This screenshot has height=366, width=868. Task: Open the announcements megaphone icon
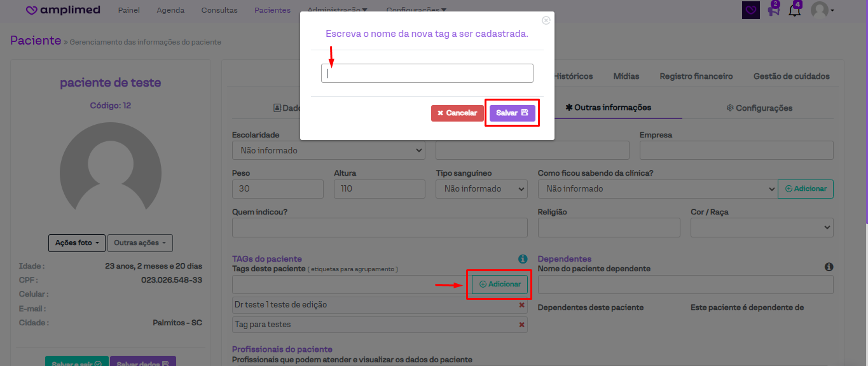point(773,10)
